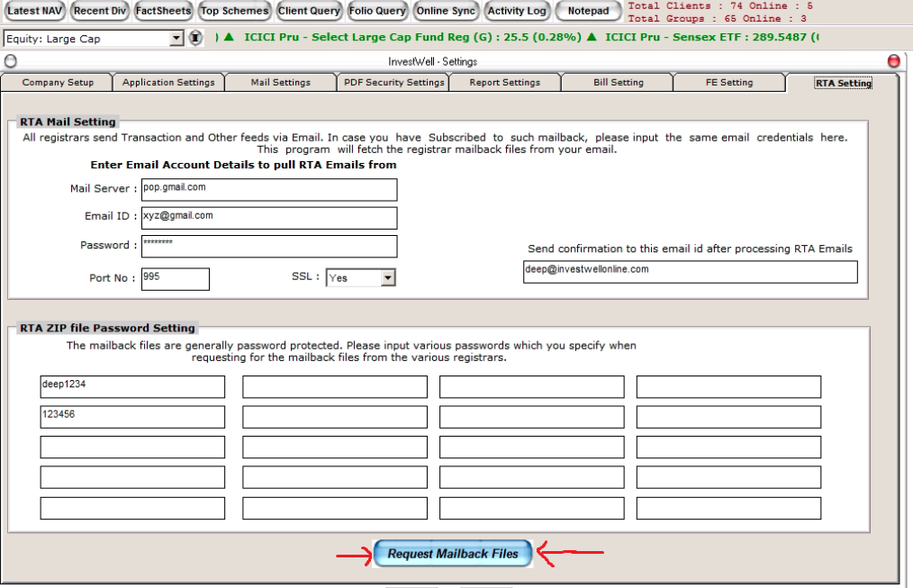Click ZIP password field containing 123456
913x588 pixels.
(x=132, y=417)
